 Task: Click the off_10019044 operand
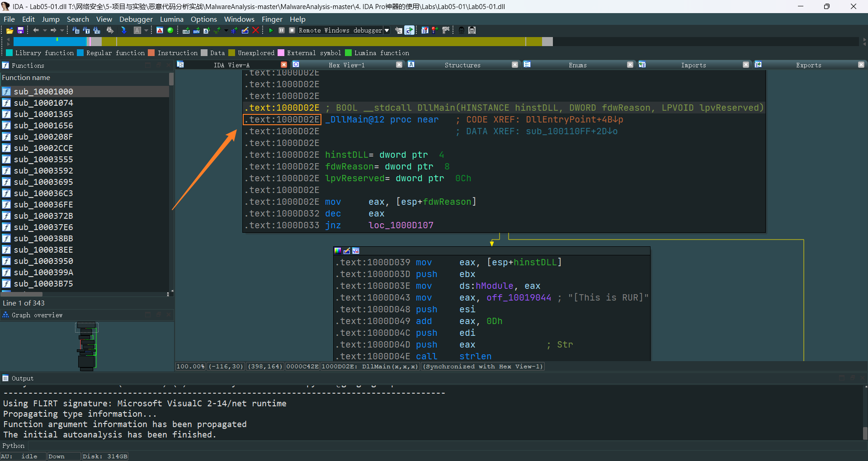tap(519, 297)
